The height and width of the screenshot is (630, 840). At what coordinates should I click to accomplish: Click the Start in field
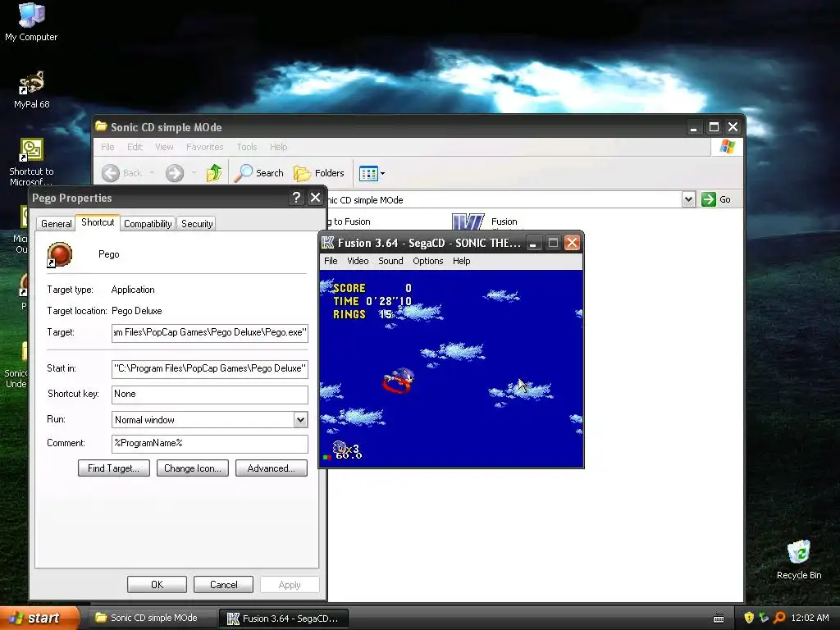(x=209, y=368)
